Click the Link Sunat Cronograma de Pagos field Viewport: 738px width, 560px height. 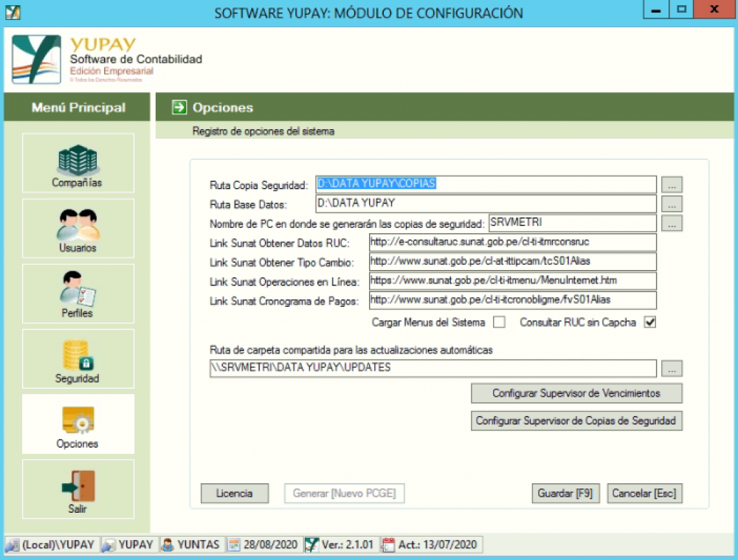(x=513, y=300)
